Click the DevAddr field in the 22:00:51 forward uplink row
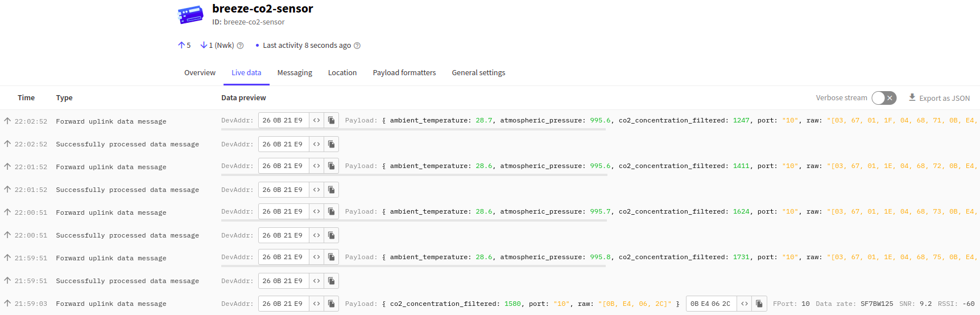 coord(283,211)
